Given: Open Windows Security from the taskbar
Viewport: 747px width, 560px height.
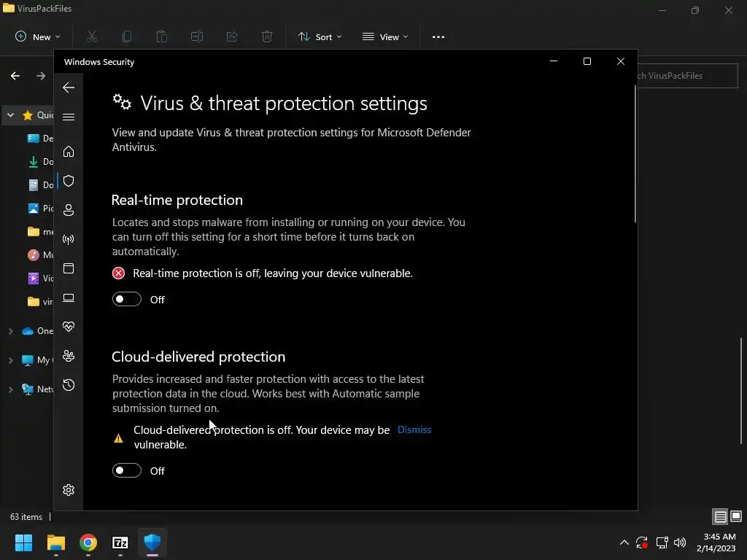Looking at the screenshot, I should click(152, 542).
